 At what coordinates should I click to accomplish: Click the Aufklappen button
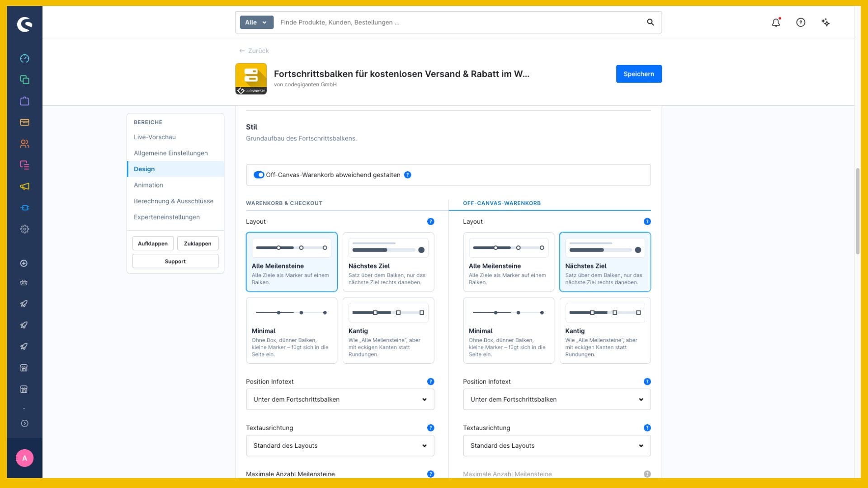[x=153, y=244]
